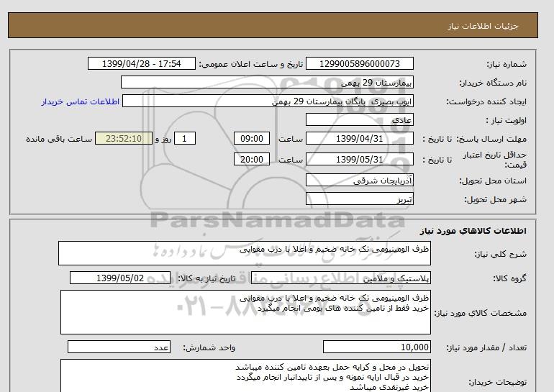
Task: Select the label ایجاد کننده درخواست
Action: pos(486,101)
